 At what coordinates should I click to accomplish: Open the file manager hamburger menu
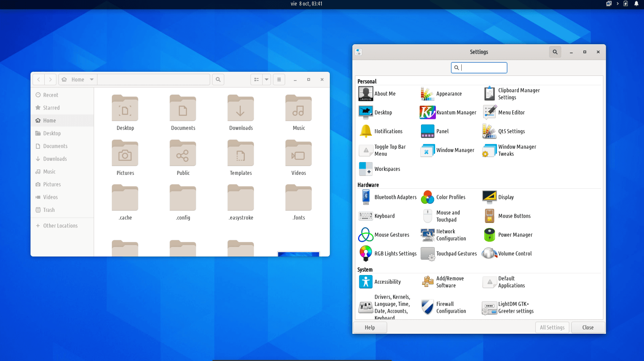click(279, 79)
